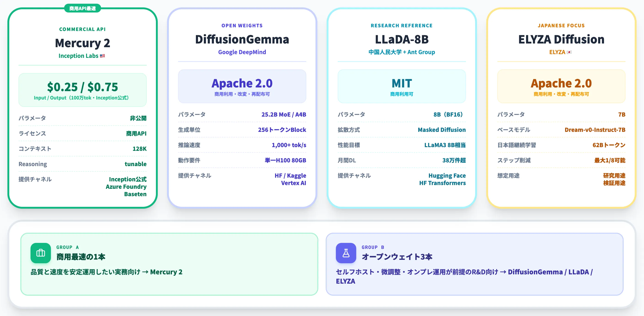This screenshot has height=316, width=644.
Task: Click the 研究用途 use-case value
Action: 614,176
